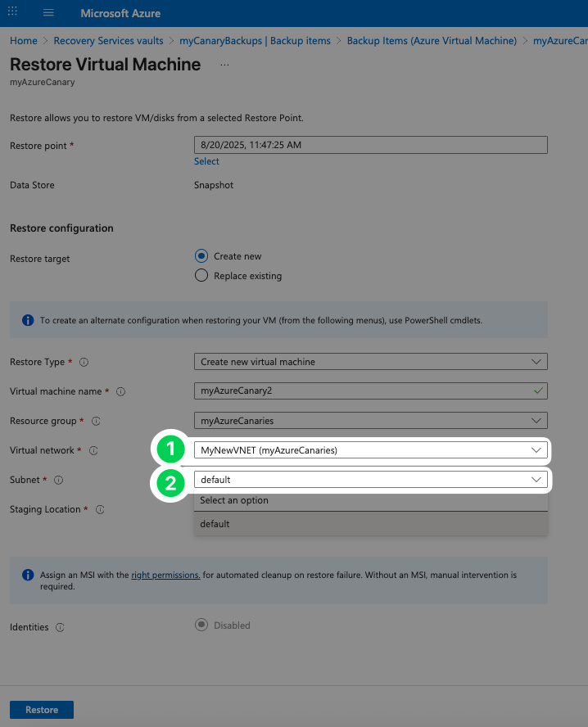Click the Restore button

[42, 710]
